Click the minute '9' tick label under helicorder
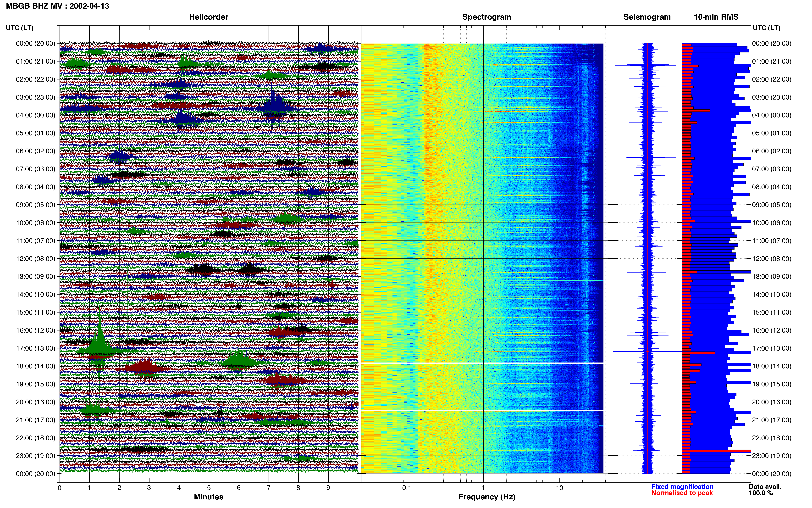This screenshot has width=812, height=508. coord(328,488)
